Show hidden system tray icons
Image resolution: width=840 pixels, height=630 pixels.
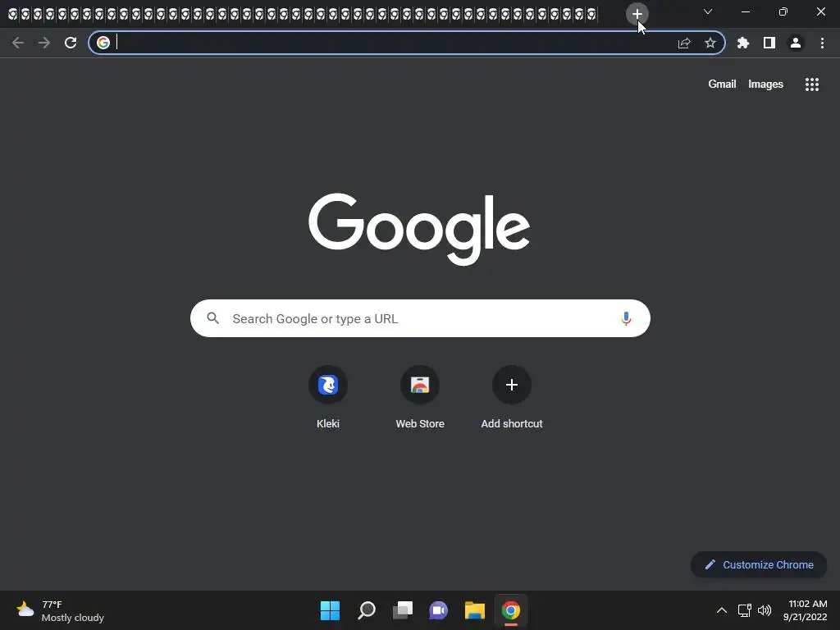pos(722,610)
